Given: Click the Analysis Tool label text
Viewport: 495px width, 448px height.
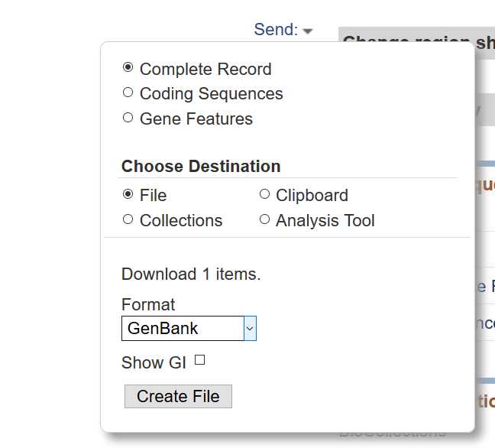Looking at the screenshot, I should 325,220.
